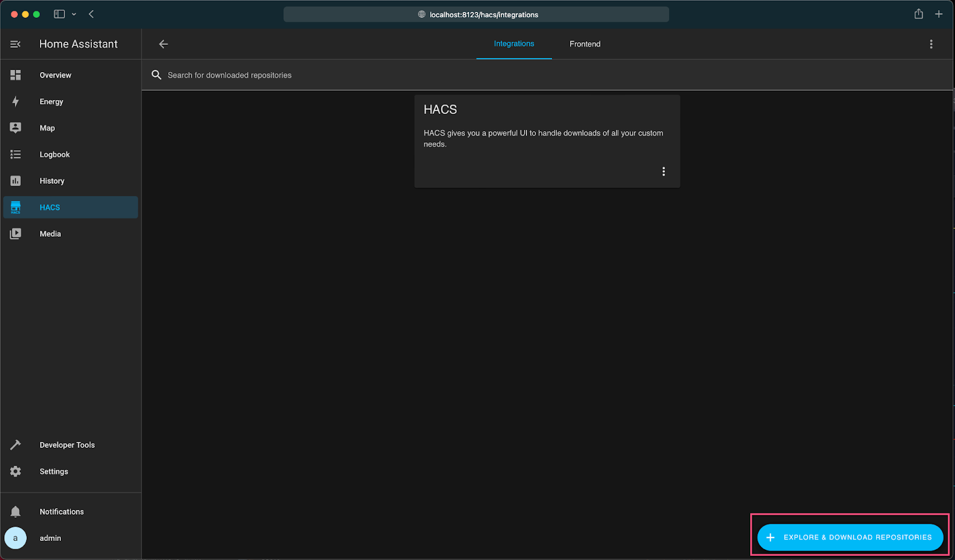This screenshot has height=560, width=955.
Task: Select the HACS store icon
Action: point(16,208)
